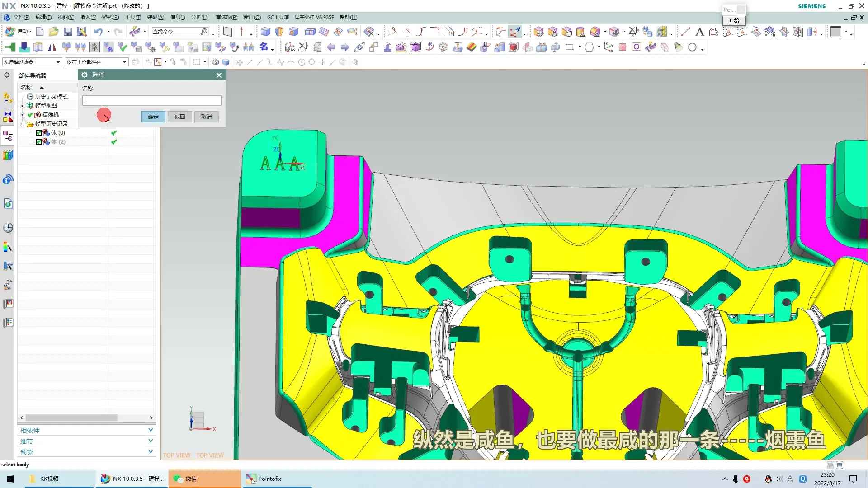Expand the 模型视图 tree node

point(22,106)
